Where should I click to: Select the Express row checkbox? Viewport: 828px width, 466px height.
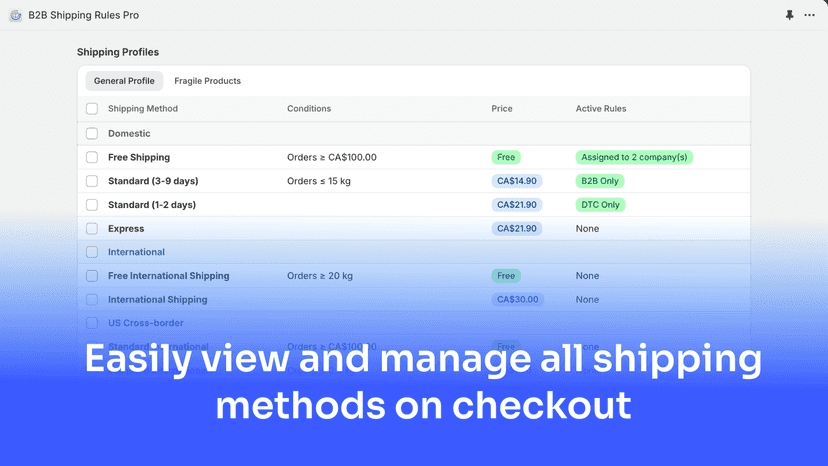pyautogui.click(x=92, y=228)
